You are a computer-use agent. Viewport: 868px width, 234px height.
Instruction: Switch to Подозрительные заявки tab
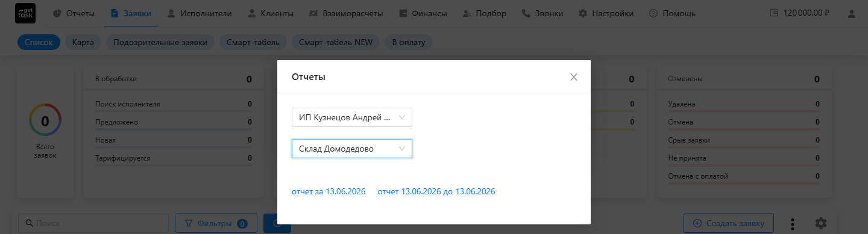tap(160, 42)
